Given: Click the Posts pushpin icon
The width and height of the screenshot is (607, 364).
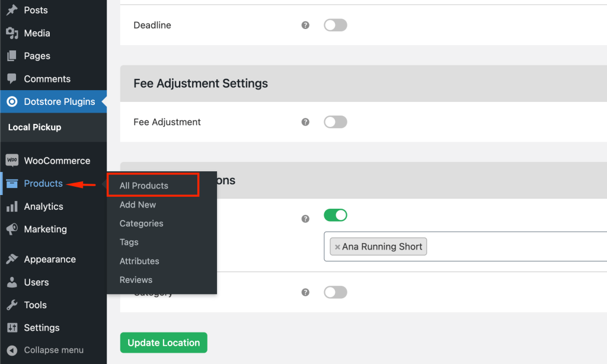Looking at the screenshot, I should coord(12,10).
